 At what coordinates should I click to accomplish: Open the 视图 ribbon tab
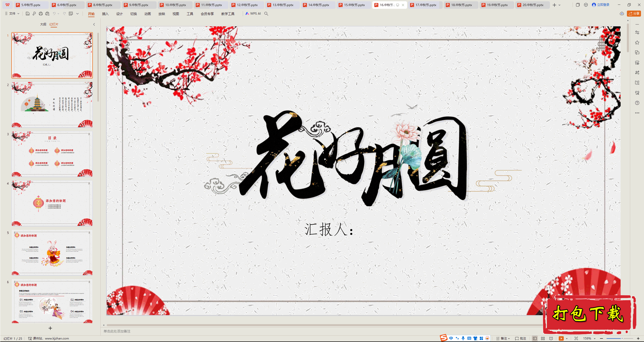176,14
